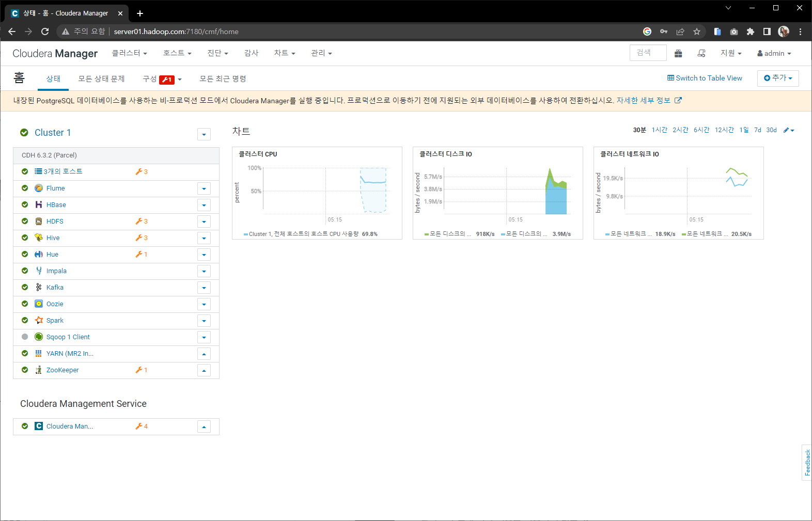
Task: Open Spark actions dropdown
Action: click(204, 321)
